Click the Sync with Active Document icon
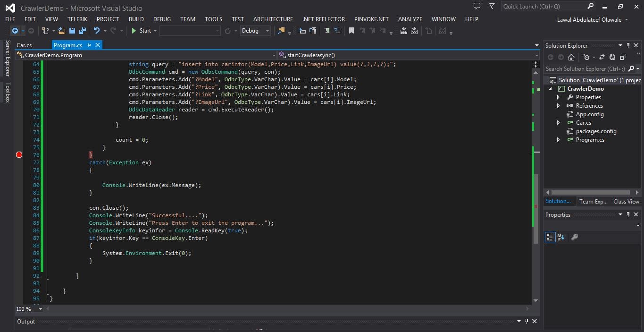The height and width of the screenshot is (332, 644). (602, 57)
